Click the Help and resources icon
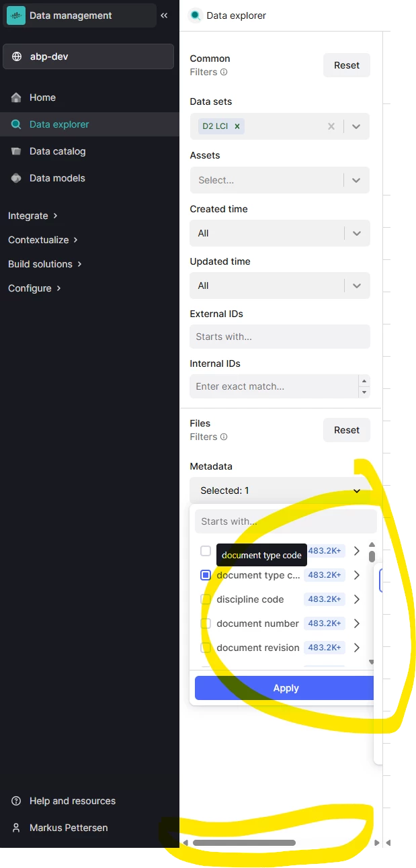Screen dimensions: 416x868 point(16,801)
